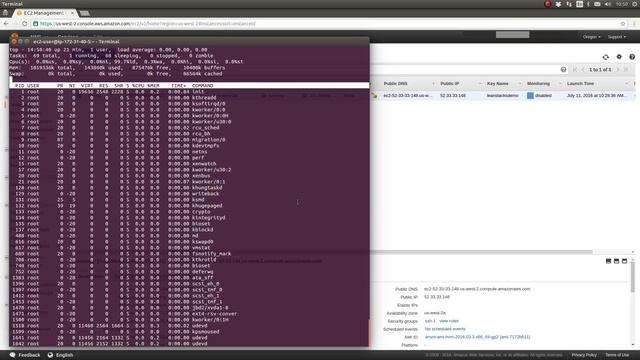
Task: Click the monitoring disabled cell
Action: [539, 96]
